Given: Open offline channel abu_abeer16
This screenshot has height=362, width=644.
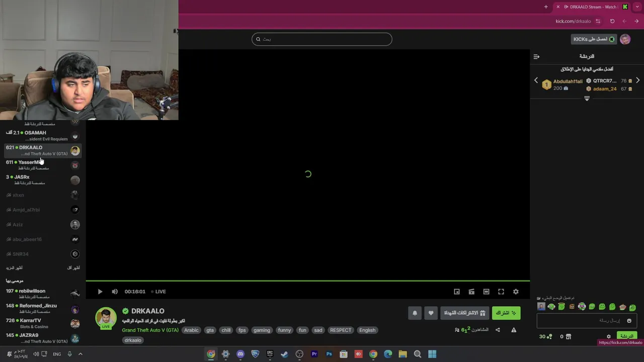Looking at the screenshot, I should [x=43, y=239].
